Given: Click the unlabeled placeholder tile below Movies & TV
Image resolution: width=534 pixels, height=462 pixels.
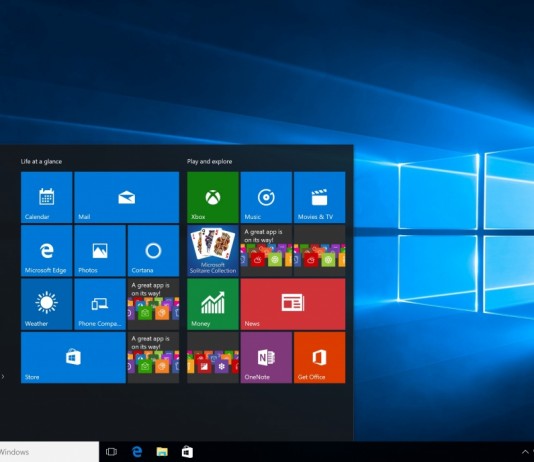Looking at the screenshot, I should pyautogui.click(x=320, y=251).
